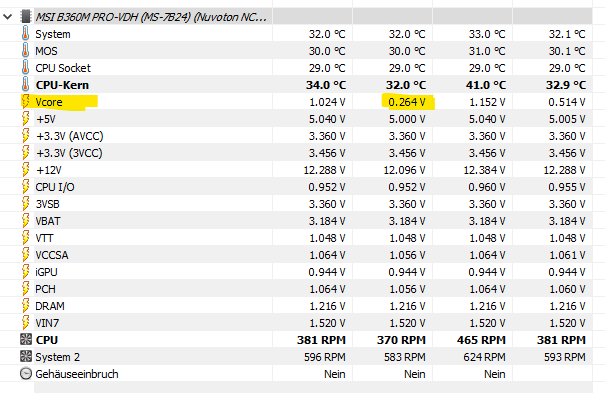This screenshot has width=605, height=393.
Task: Select the +3.3V (AVCC) row
Action: coord(296,136)
